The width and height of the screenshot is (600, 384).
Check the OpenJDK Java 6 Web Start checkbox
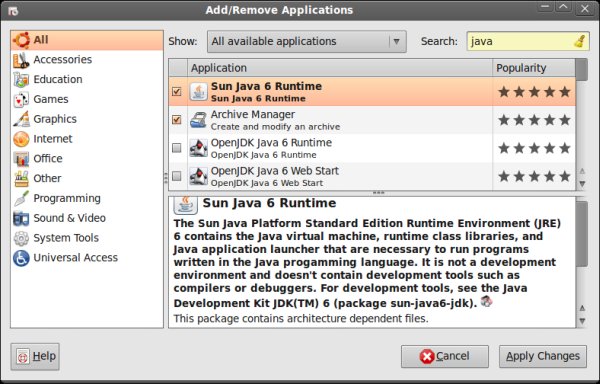(x=176, y=176)
